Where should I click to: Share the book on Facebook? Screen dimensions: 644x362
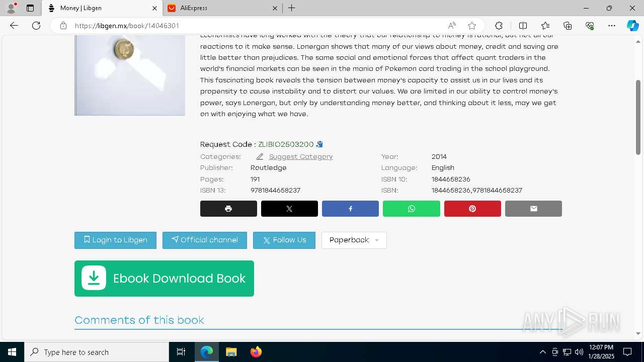[x=350, y=209]
